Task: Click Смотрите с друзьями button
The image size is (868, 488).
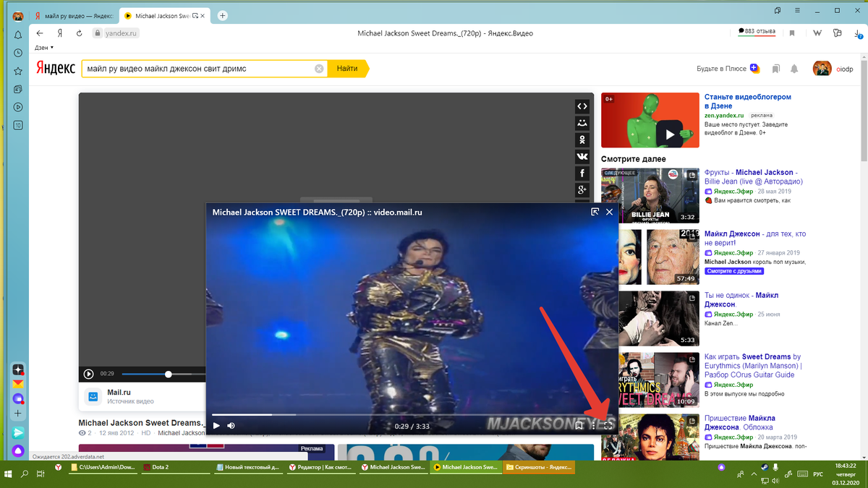Action: [733, 271]
